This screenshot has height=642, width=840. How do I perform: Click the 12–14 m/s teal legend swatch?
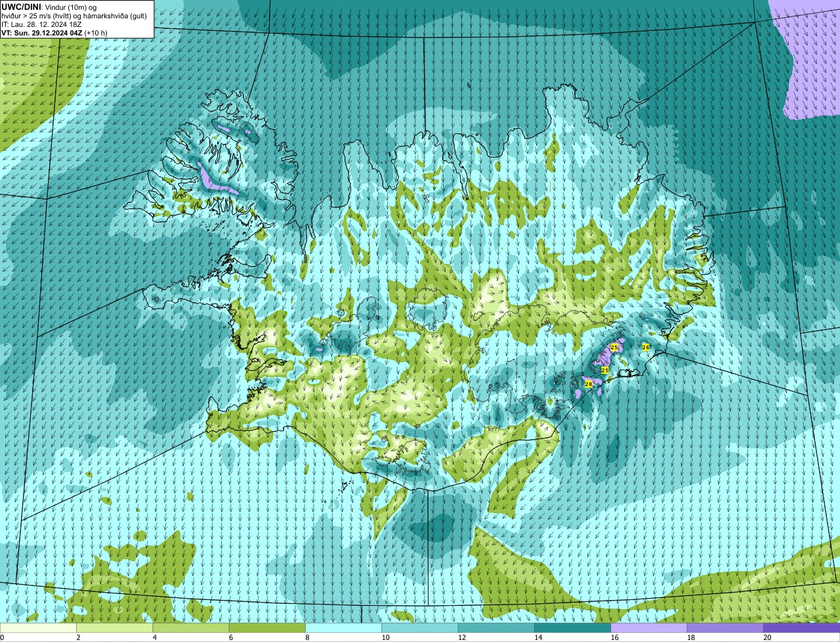click(496, 628)
